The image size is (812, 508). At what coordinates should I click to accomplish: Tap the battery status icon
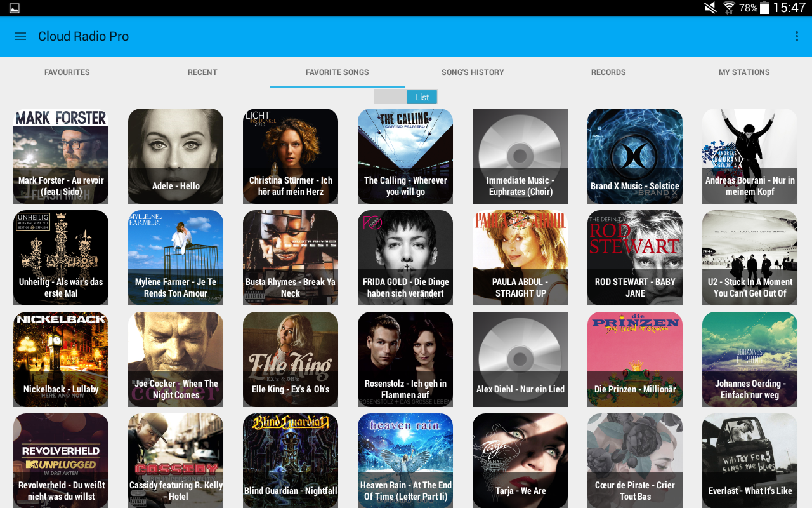point(764,8)
